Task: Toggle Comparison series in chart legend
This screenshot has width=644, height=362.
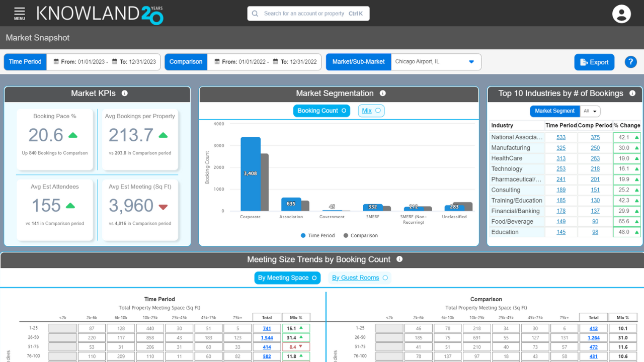Action: coord(360,235)
